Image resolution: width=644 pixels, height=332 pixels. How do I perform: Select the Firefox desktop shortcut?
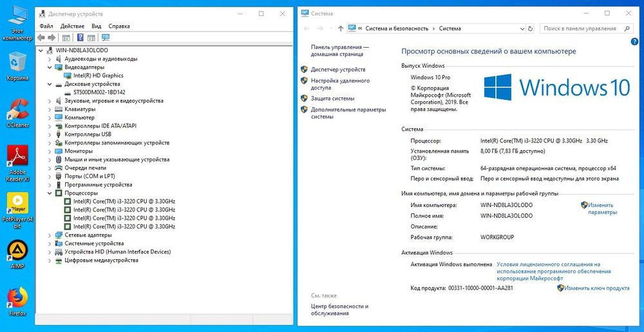(17, 302)
